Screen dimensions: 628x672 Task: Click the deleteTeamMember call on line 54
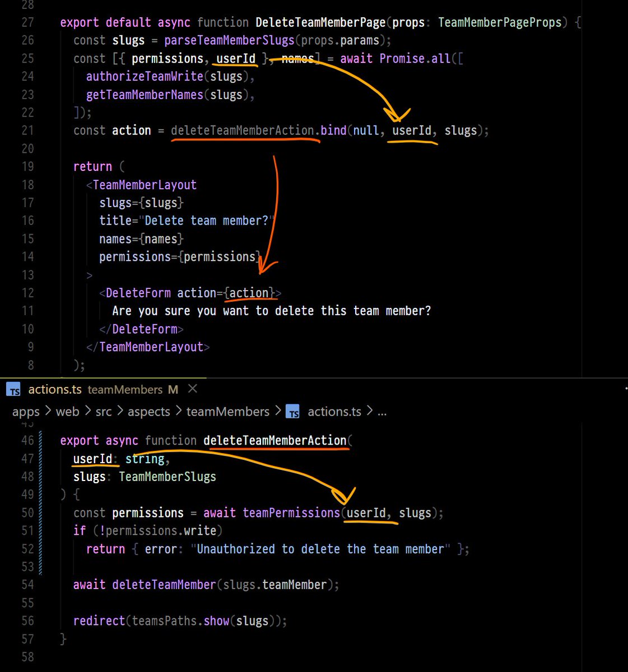click(164, 585)
